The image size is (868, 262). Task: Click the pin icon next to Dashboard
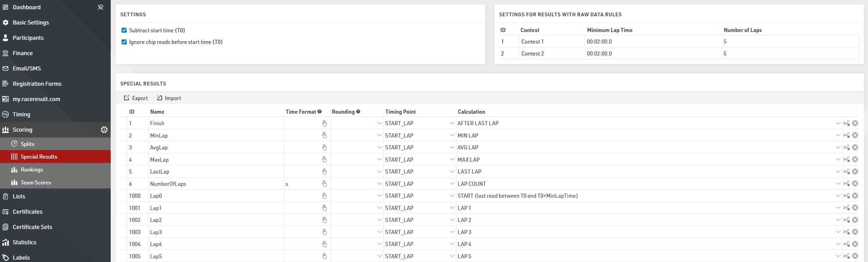click(x=100, y=7)
